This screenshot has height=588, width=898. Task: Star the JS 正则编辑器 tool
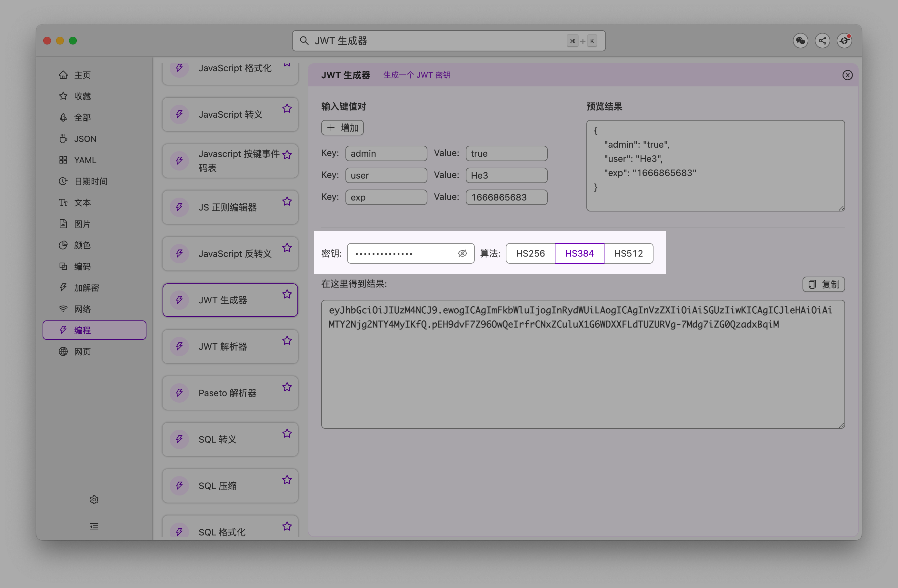coord(287,201)
